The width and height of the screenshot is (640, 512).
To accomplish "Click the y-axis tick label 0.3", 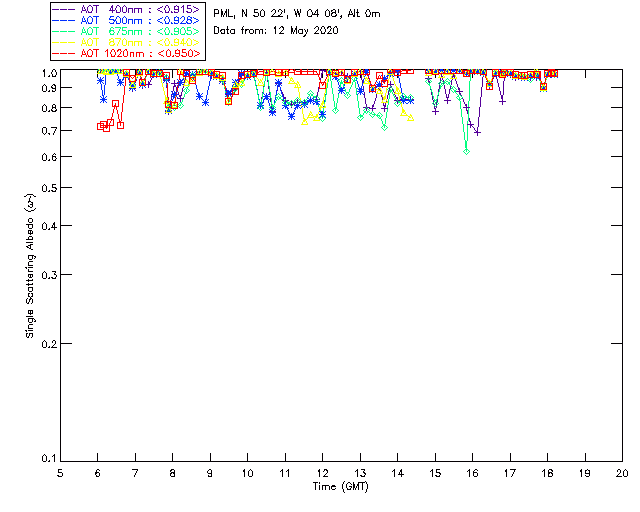I will tap(49, 275).
